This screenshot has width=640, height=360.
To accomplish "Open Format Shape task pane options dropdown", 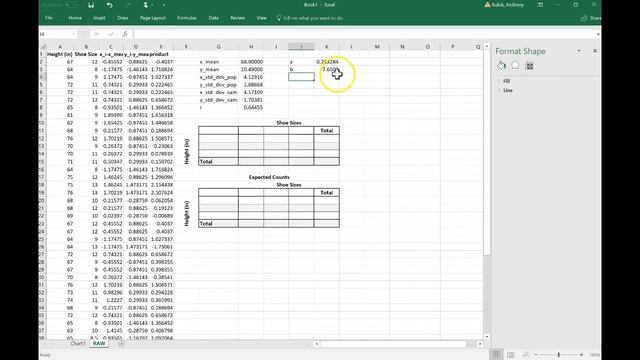I will click(579, 51).
